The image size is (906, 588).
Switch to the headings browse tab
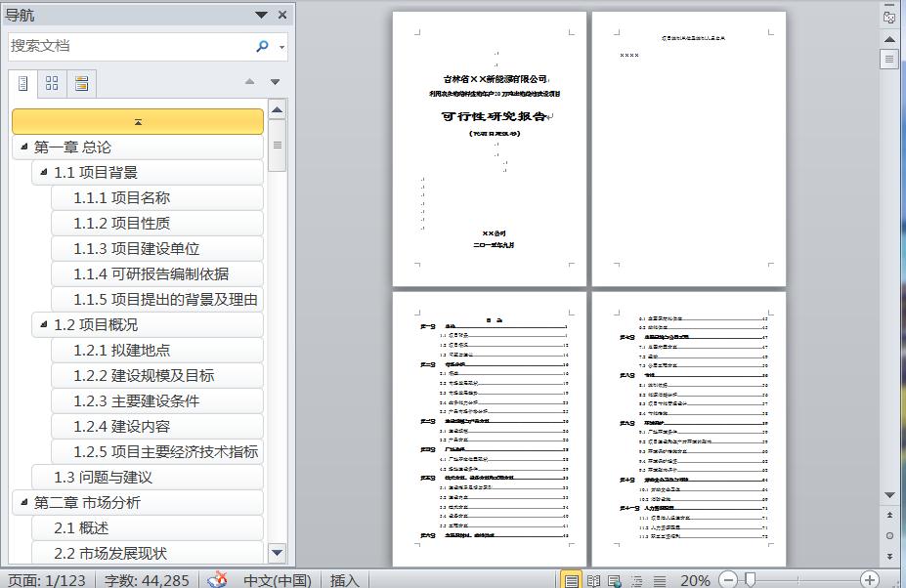click(x=22, y=84)
